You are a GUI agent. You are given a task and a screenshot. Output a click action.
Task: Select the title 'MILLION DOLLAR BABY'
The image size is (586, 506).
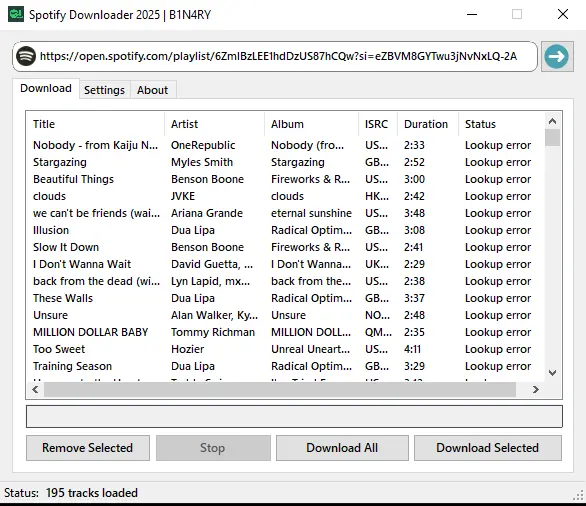coord(90,332)
